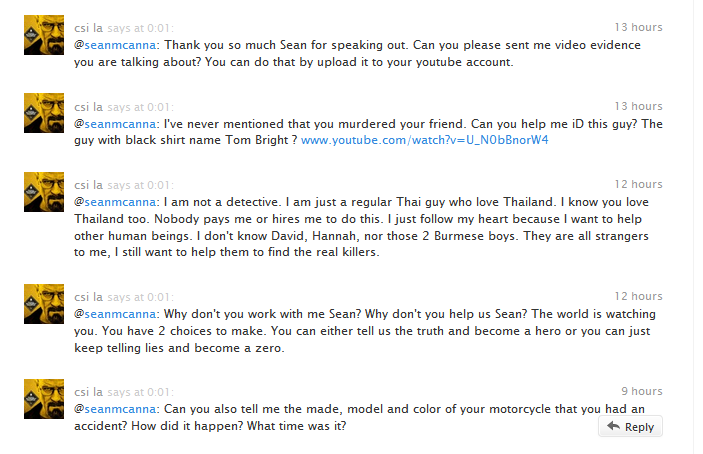The height and width of the screenshot is (454, 703).
Task: Click the '13 hours' timestamp on the video evidence comment
Action: [638, 27]
